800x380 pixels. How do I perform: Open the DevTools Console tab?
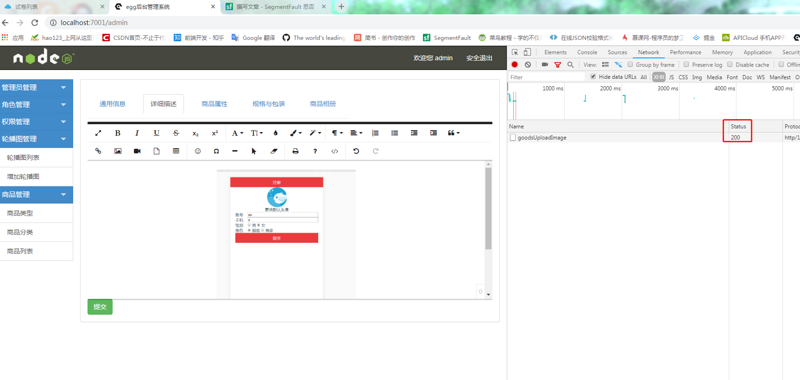(587, 53)
